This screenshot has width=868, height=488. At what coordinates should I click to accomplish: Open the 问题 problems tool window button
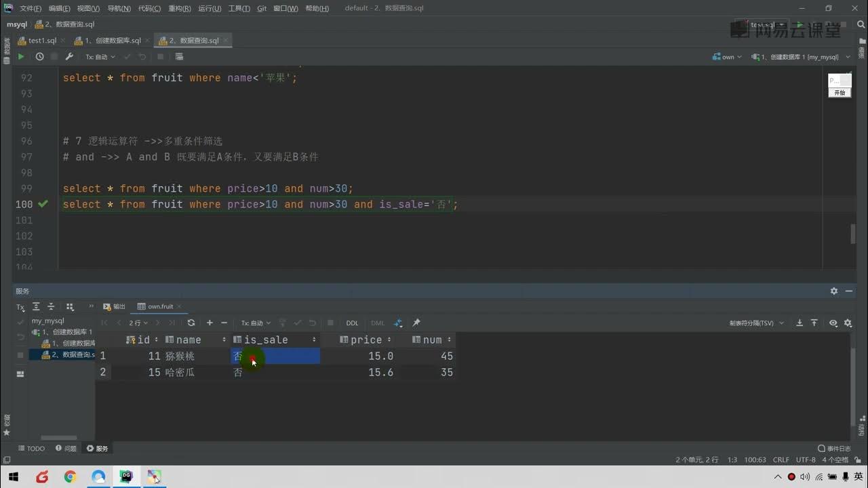[66, 449]
